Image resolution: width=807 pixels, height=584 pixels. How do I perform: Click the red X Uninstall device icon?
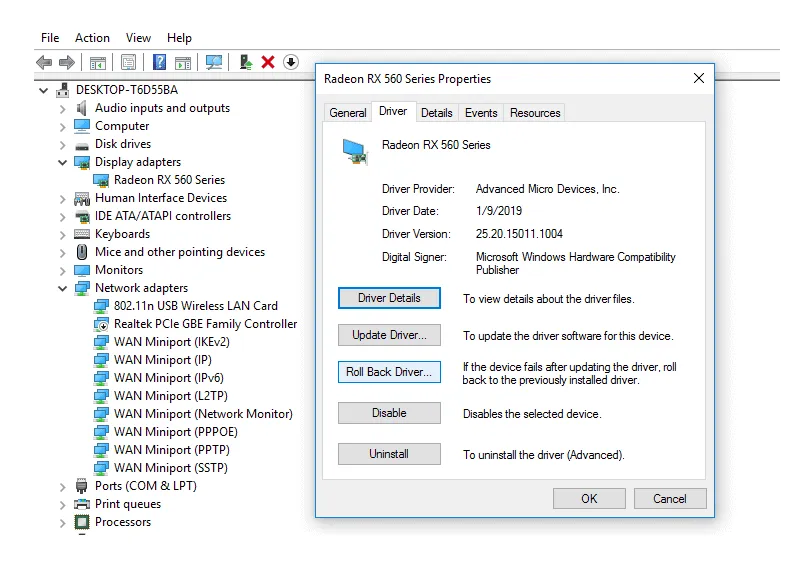[268, 62]
